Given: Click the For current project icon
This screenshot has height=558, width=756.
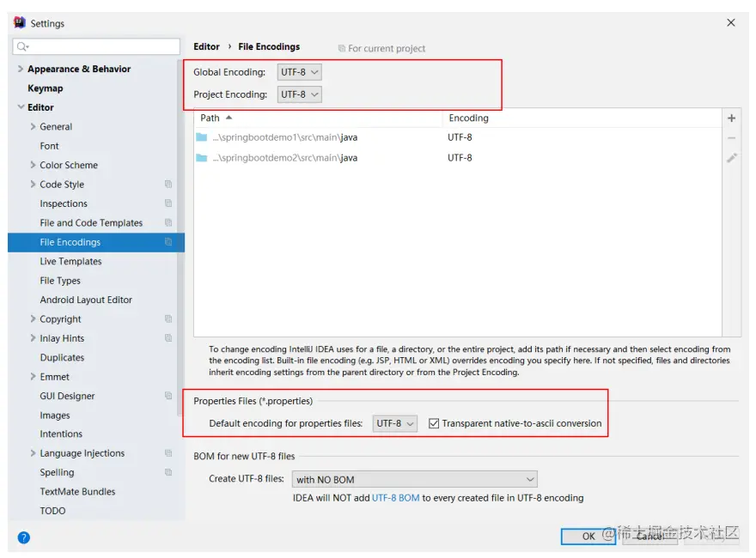Looking at the screenshot, I should (x=341, y=48).
